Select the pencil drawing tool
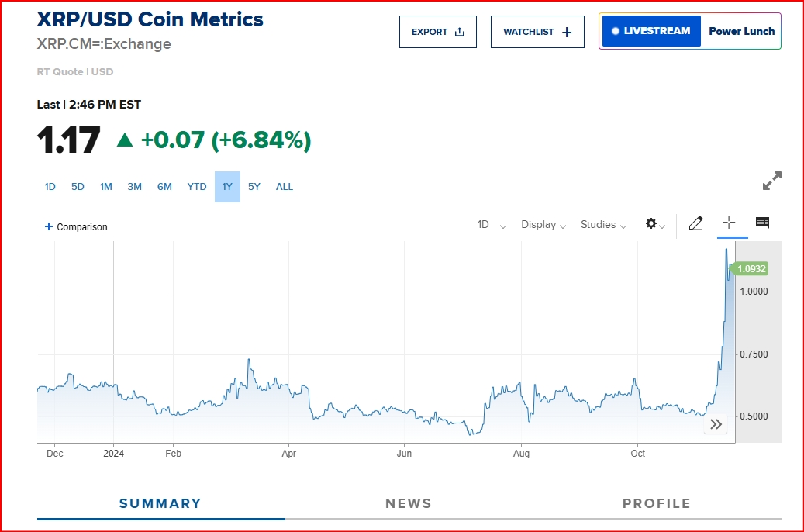 click(695, 223)
